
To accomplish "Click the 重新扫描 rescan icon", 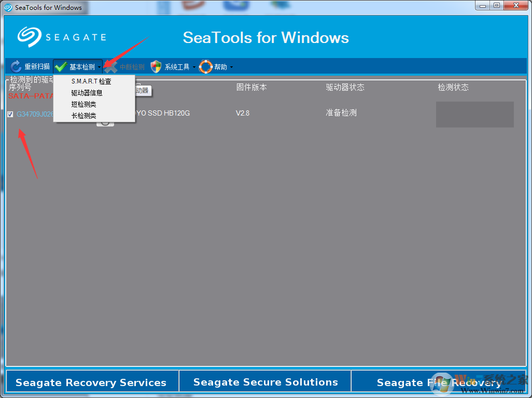I will click(x=15, y=66).
